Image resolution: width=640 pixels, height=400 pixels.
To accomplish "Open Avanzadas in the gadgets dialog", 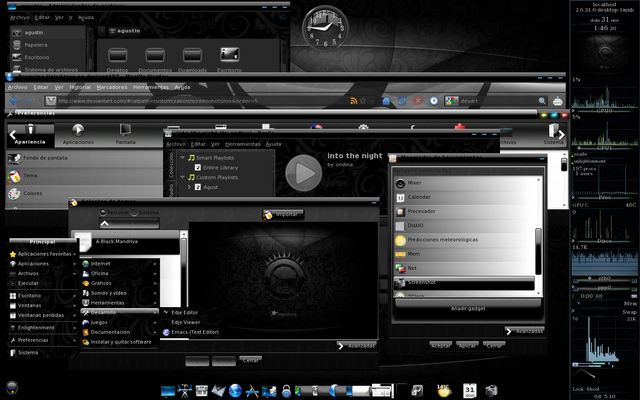I will [525, 331].
